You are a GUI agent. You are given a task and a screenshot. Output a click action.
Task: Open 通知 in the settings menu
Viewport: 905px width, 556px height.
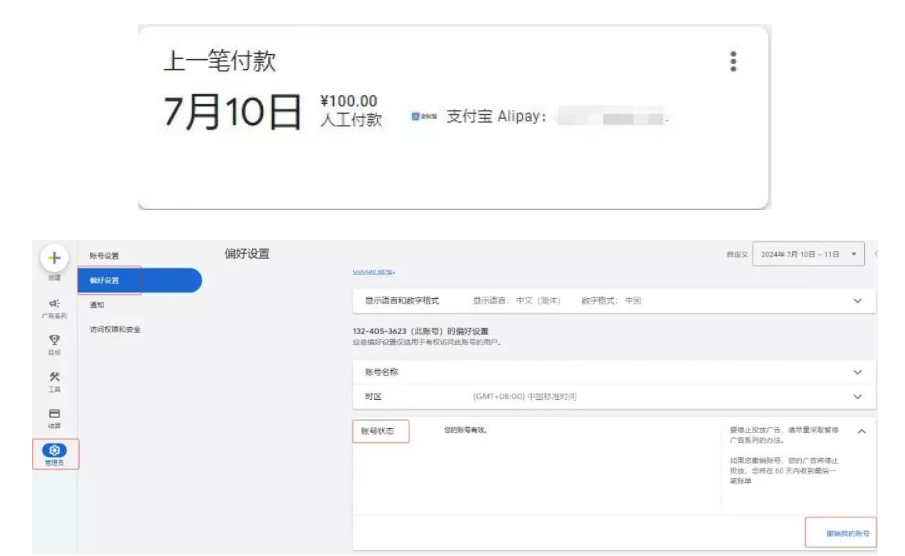(x=97, y=305)
